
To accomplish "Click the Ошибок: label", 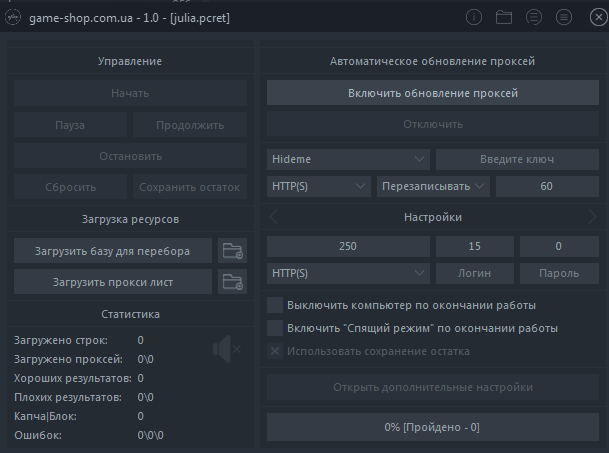I will coord(38,436).
